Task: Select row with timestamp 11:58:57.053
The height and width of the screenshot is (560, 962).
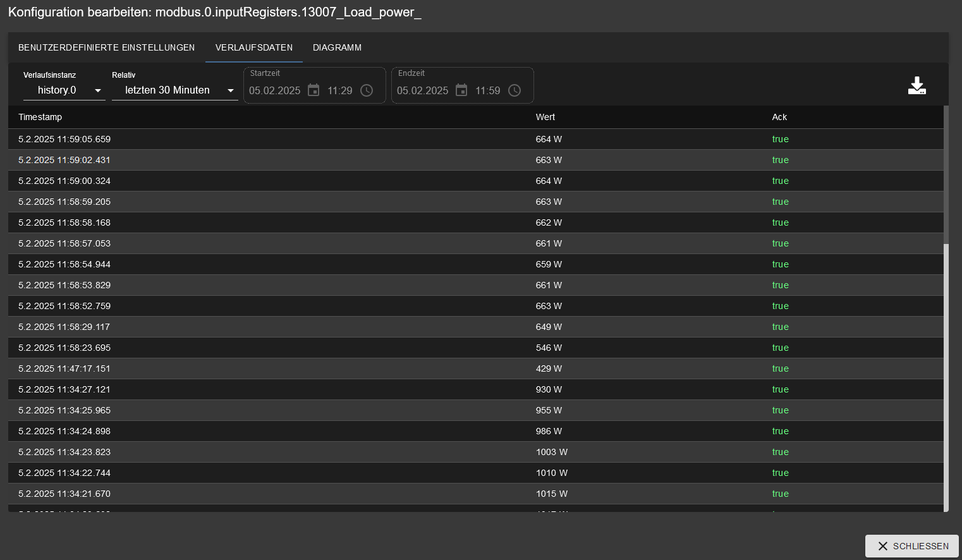Action: click(476, 243)
